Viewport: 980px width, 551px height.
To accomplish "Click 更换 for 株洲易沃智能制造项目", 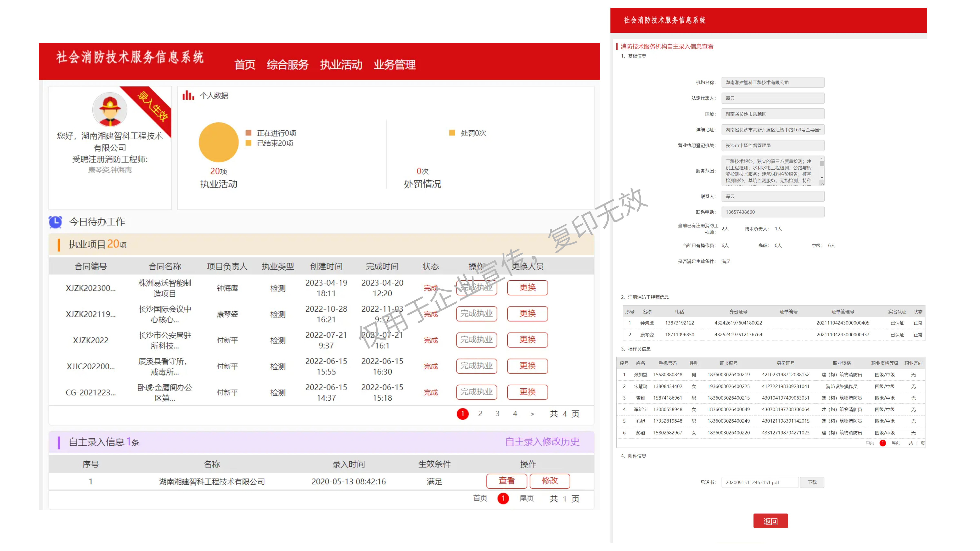I will tap(527, 288).
